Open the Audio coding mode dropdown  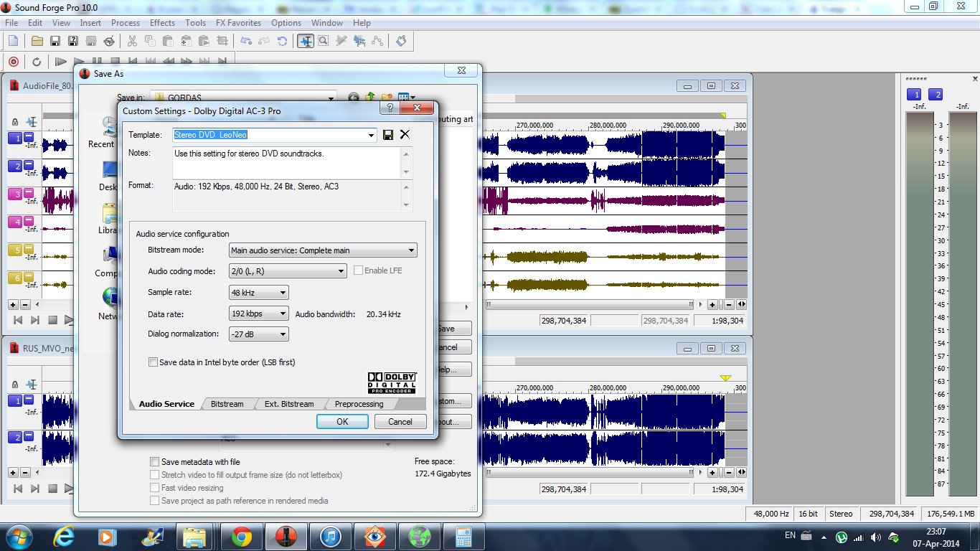tap(288, 271)
